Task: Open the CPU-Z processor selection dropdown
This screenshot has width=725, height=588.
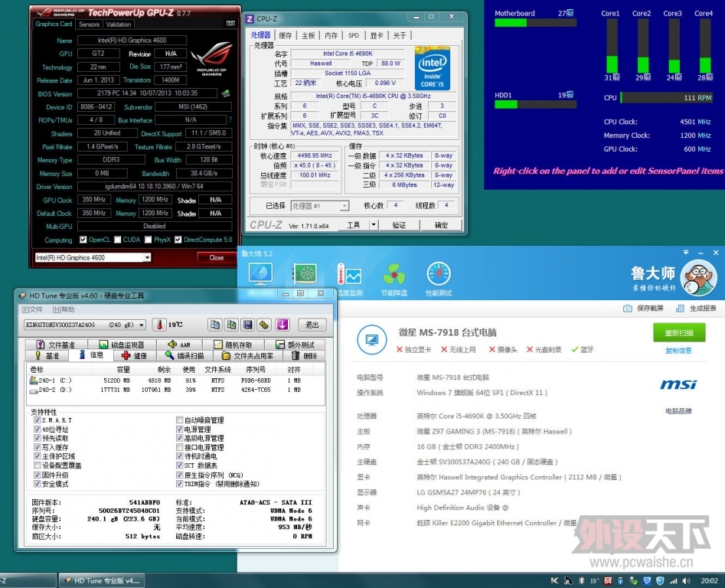Action: (x=345, y=206)
